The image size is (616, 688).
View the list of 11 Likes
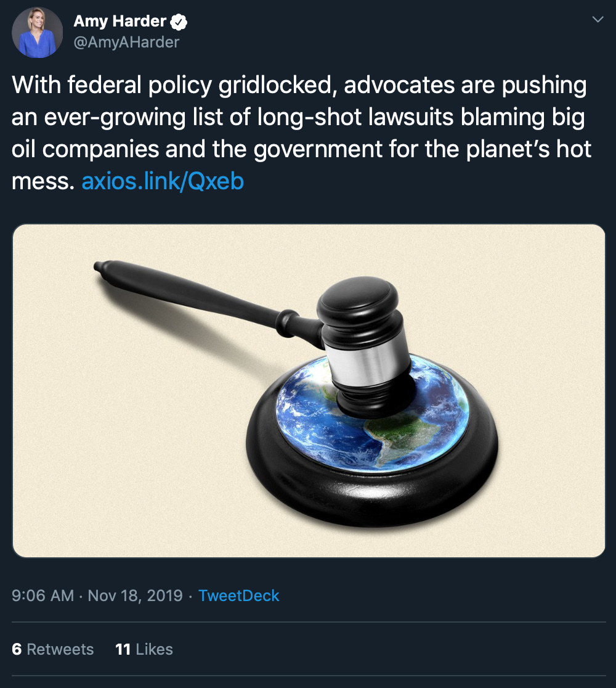(x=144, y=649)
